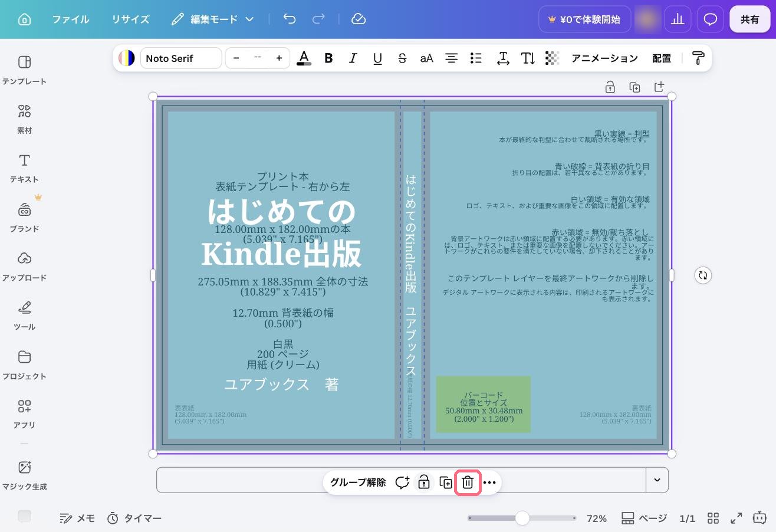This screenshot has height=532, width=776.
Task: Expand the page notes chevron dropdown
Action: tap(657, 480)
